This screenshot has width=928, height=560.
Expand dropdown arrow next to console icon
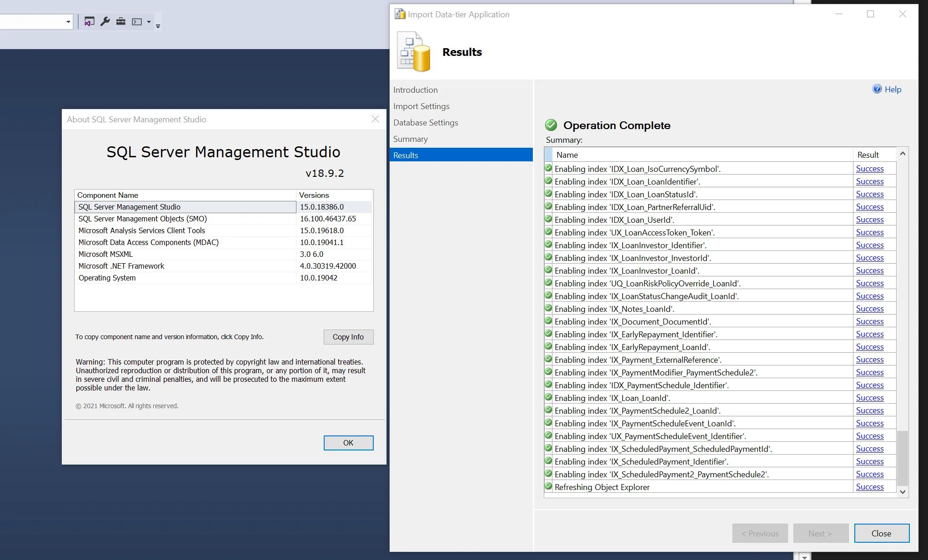149,21
